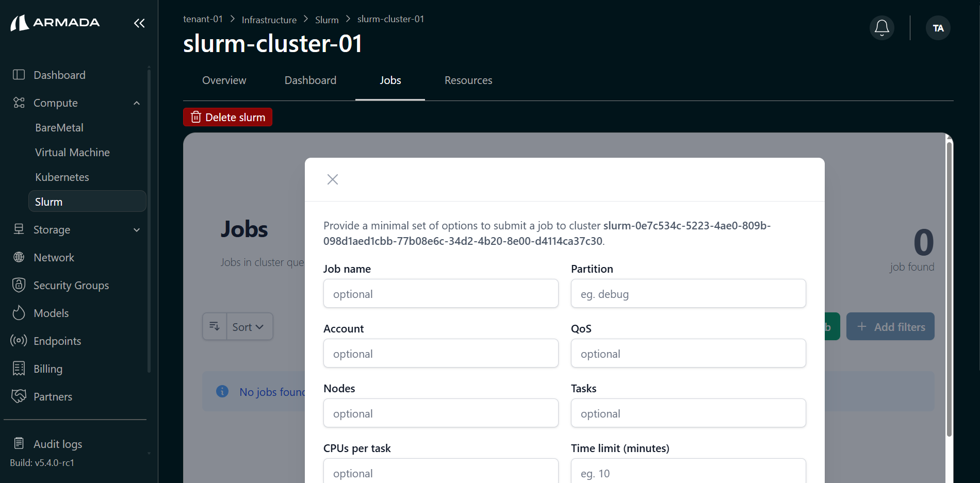This screenshot has width=980, height=483.
Task: Collapse the sidebar with double chevron
Action: [x=139, y=23]
